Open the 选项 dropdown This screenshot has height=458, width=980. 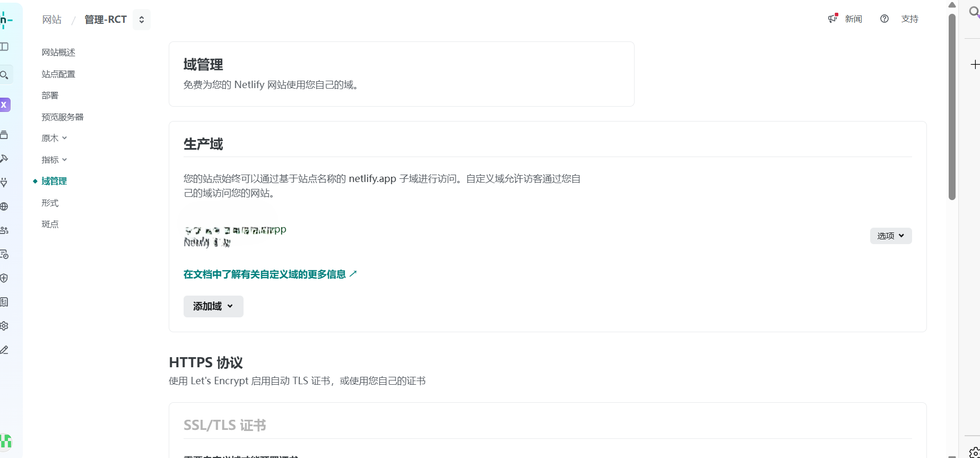pos(891,236)
